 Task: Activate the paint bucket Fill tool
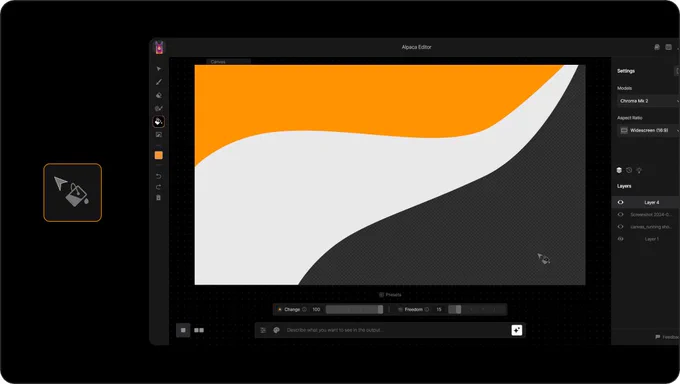point(159,121)
